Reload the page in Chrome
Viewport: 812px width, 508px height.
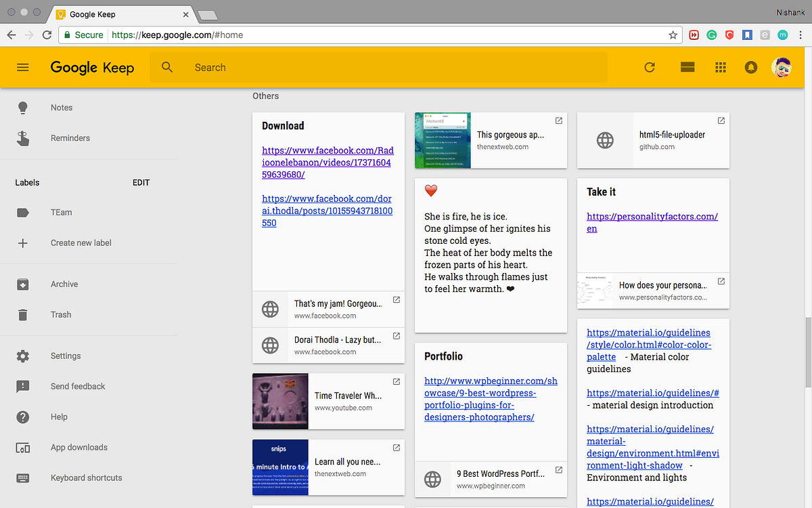(x=47, y=35)
